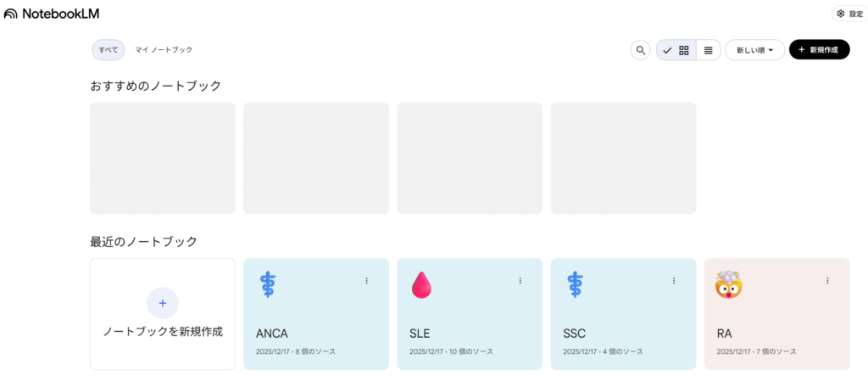Screen dimensions: 868x376
Task: Click the exploding head emoji on RA notebook
Action: (x=729, y=285)
